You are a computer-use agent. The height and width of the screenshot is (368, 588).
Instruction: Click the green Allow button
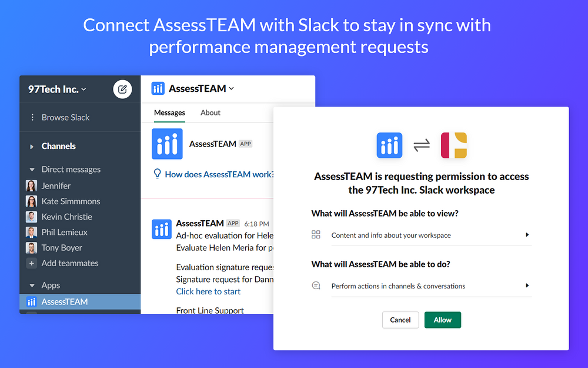point(443,320)
